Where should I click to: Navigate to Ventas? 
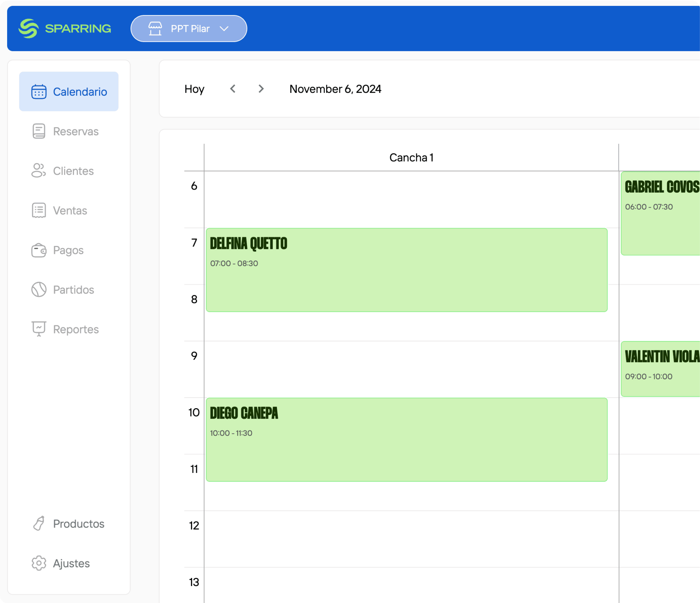coord(69,210)
